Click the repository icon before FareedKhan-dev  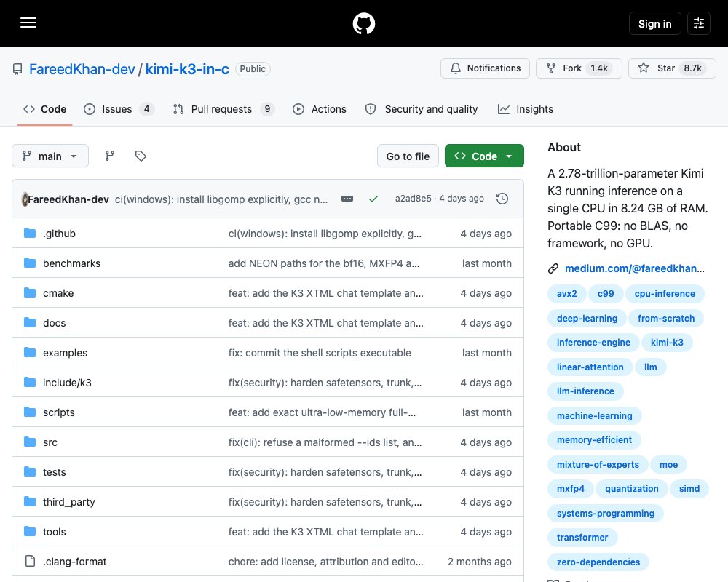pos(17,69)
